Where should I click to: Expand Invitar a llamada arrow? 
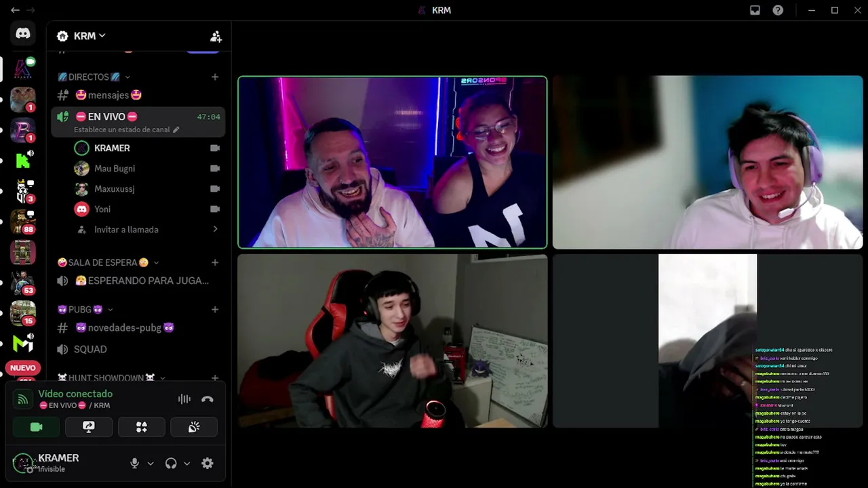(215, 229)
